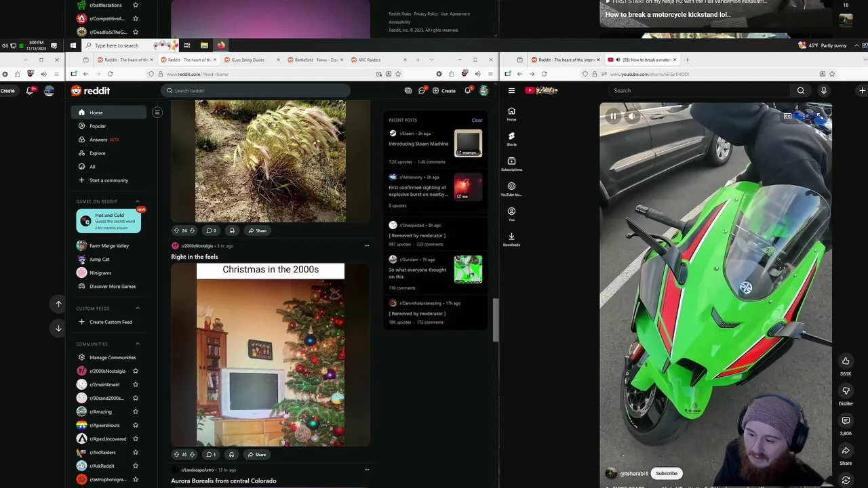This screenshot has width=868, height=488.
Task: Pause the YouTube short video
Action: [x=613, y=116]
